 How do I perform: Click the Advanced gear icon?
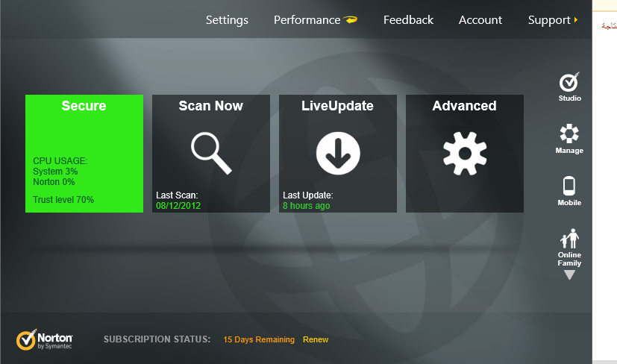pos(465,154)
